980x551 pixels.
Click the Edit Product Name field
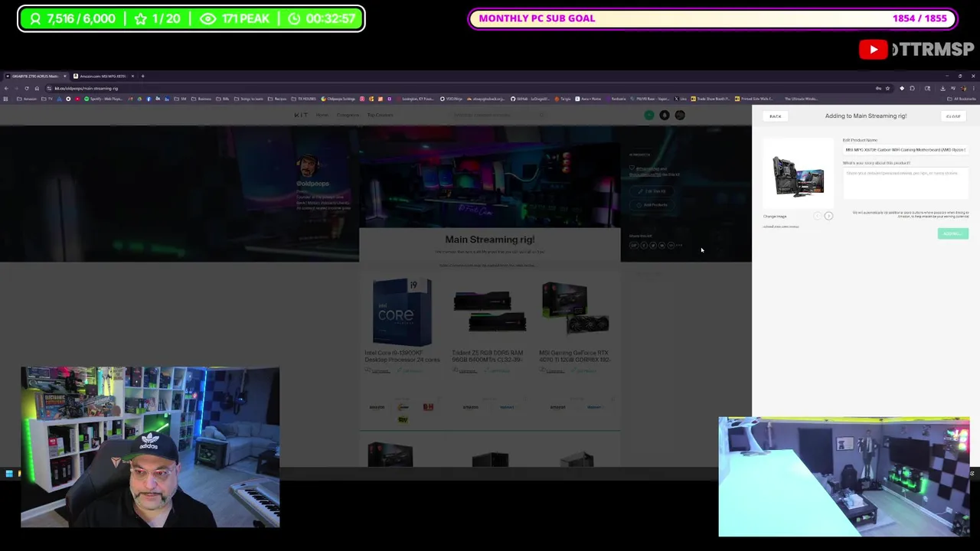point(906,150)
